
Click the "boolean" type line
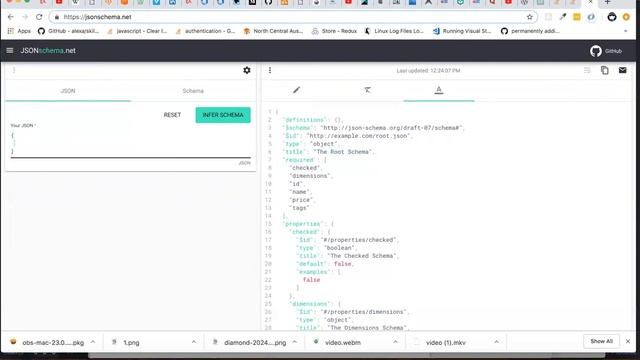[x=327, y=248]
